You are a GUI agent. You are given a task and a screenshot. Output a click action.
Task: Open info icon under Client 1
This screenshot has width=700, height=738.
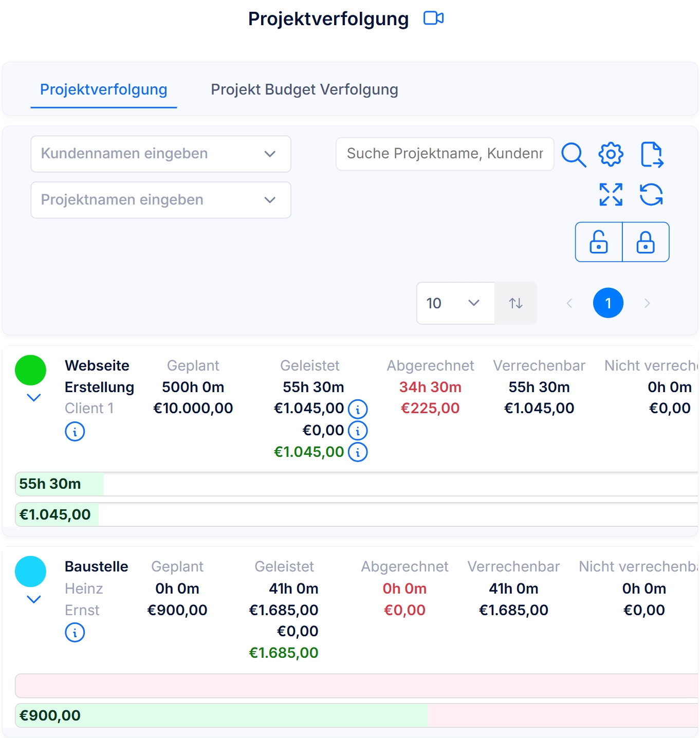click(75, 431)
